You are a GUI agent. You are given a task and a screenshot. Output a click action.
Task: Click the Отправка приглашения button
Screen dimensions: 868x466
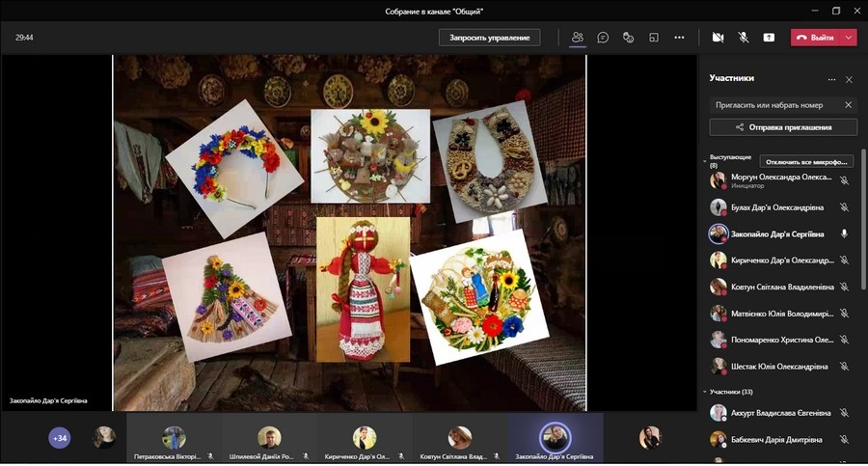(x=783, y=127)
